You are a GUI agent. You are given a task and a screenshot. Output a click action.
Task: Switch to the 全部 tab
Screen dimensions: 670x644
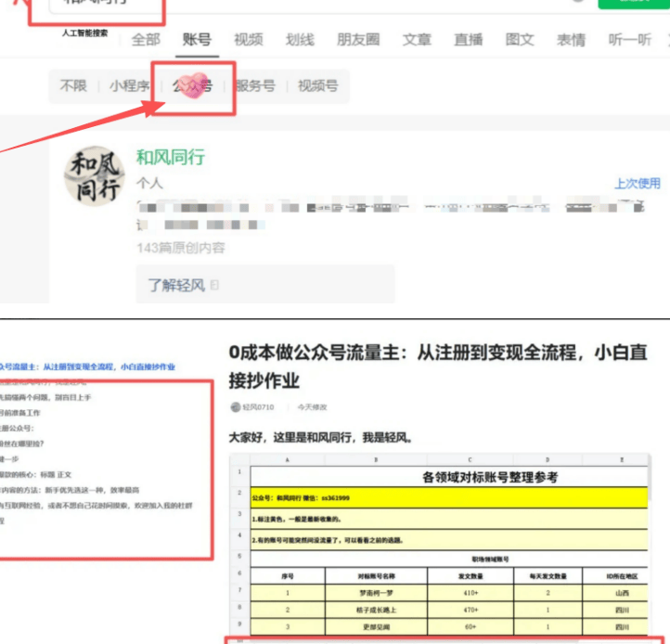tap(146, 39)
